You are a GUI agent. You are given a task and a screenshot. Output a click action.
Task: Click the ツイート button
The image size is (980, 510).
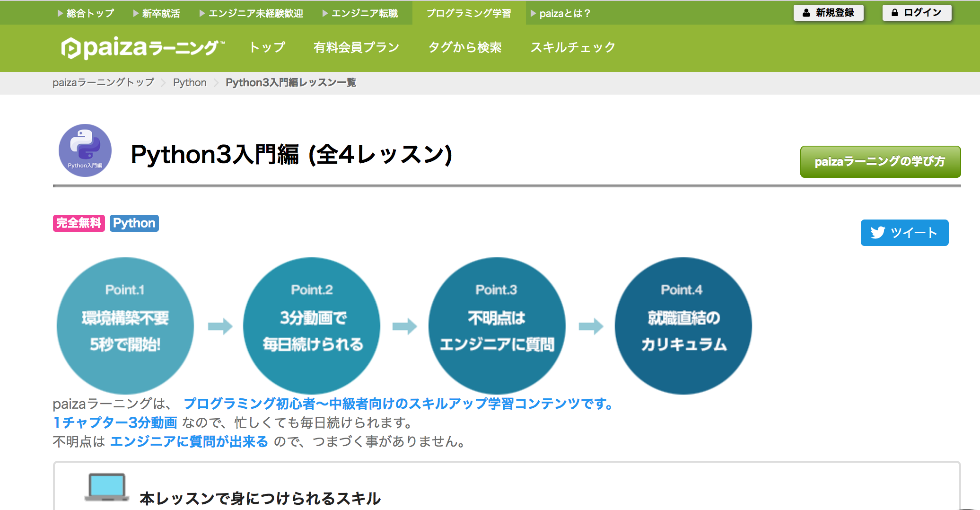point(904,233)
